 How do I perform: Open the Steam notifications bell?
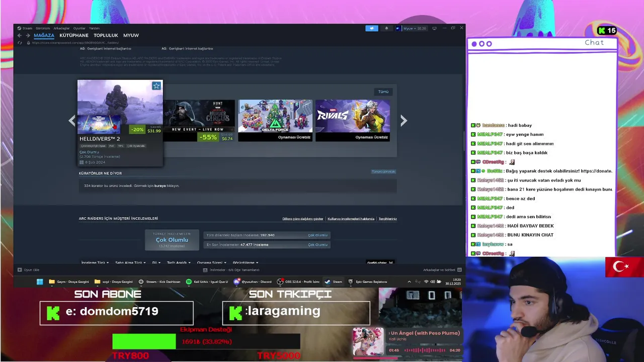pyautogui.click(x=386, y=28)
